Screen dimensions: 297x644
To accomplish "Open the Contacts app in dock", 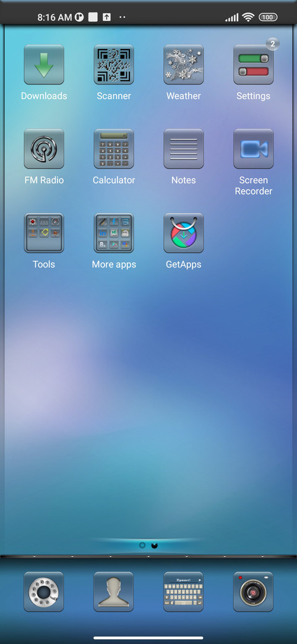I will (x=114, y=592).
